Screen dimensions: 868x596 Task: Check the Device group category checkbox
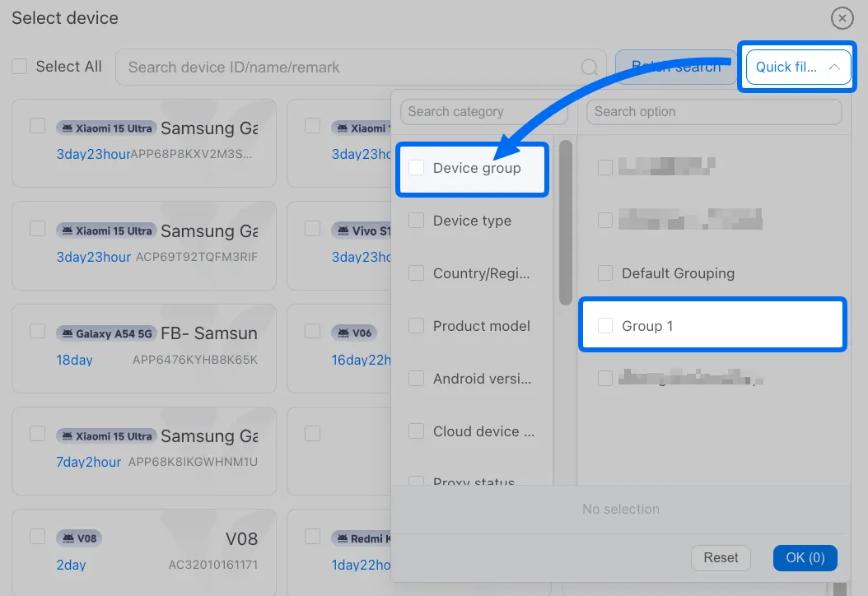pyautogui.click(x=416, y=168)
